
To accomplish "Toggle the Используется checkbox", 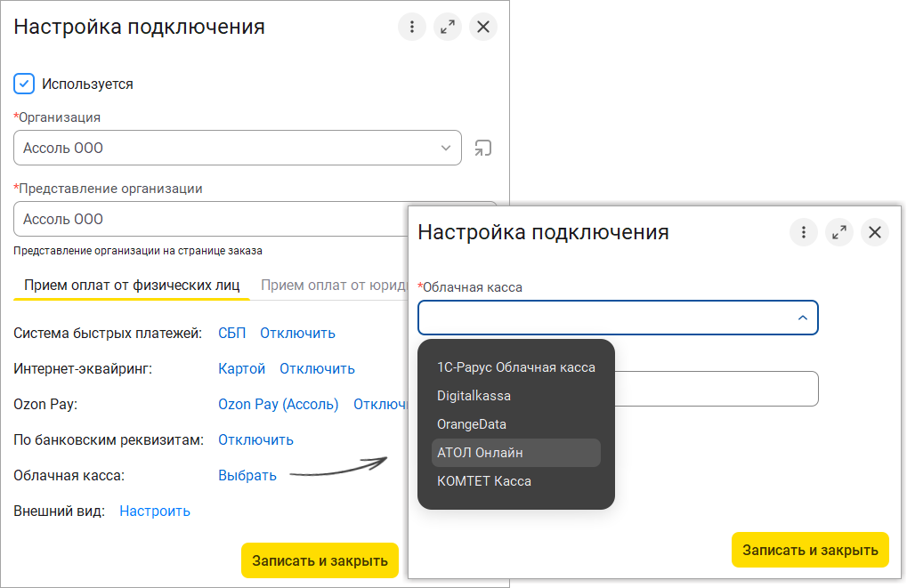I will click(24, 84).
